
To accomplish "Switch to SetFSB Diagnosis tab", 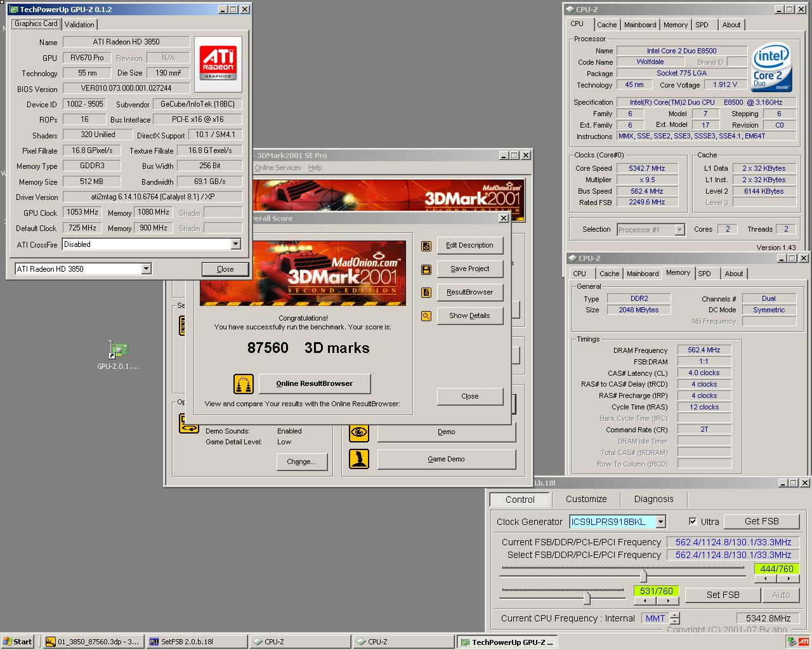I will [x=653, y=500].
